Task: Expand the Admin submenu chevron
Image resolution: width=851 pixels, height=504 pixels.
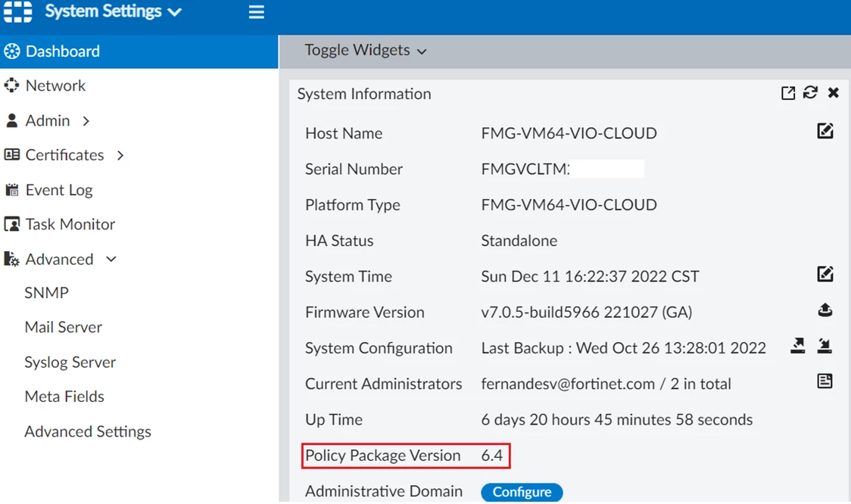Action: coord(86,121)
